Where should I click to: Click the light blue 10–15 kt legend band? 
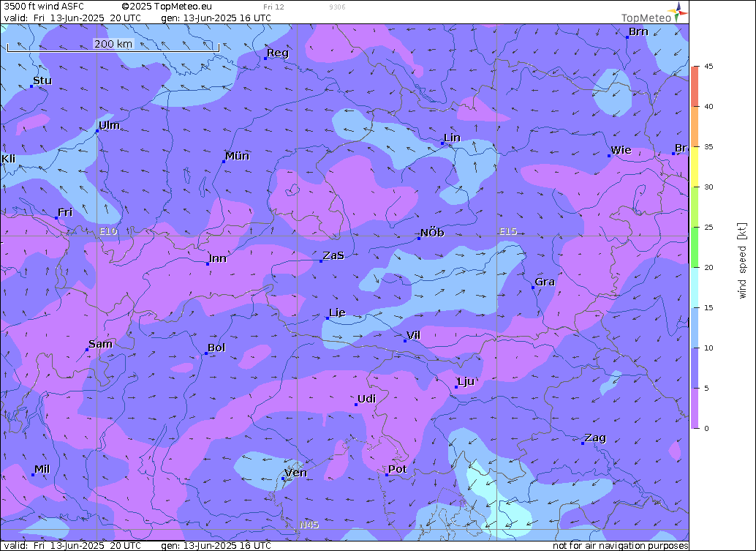(x=695, y=328)
